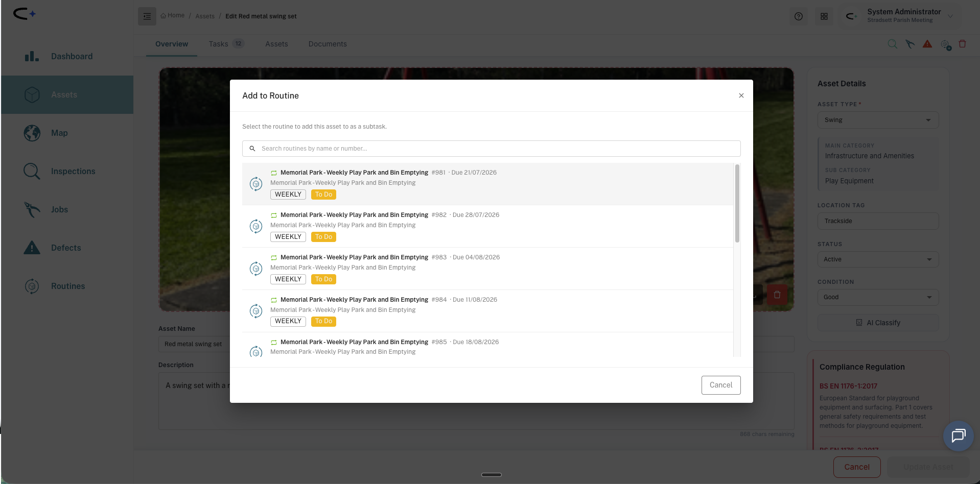Click the delete photo trash button on image

pyautogui.click(x=777, y=295)
